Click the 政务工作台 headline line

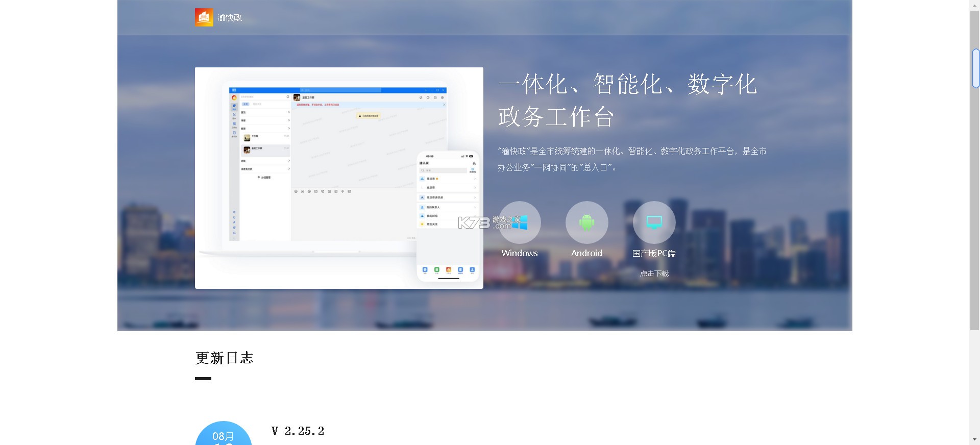[556, 117]
